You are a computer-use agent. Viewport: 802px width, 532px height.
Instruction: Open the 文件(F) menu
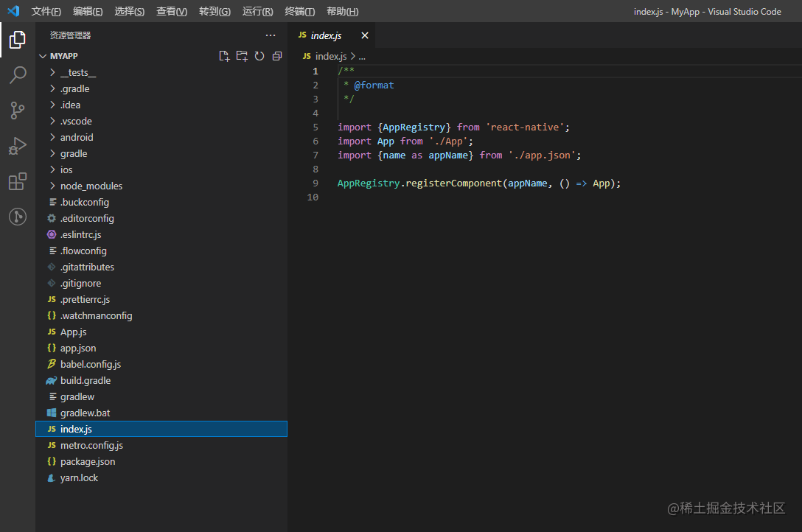pos(46,11)
